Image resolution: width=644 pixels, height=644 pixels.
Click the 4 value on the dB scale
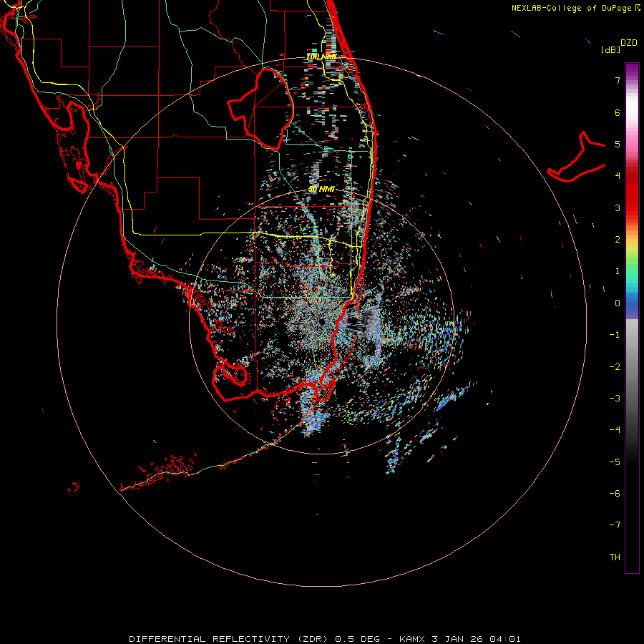pyautogui.click(x=618, y=176)
